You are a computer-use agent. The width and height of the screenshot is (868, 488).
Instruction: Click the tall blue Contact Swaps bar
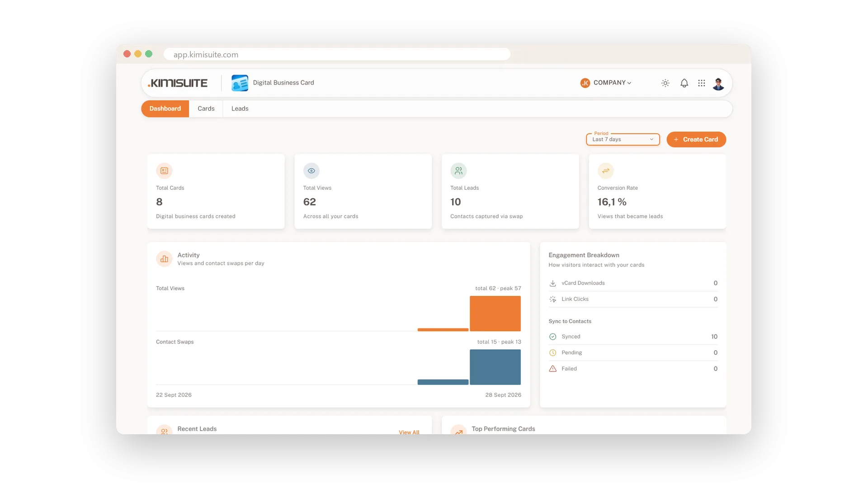tap(495, 367)
